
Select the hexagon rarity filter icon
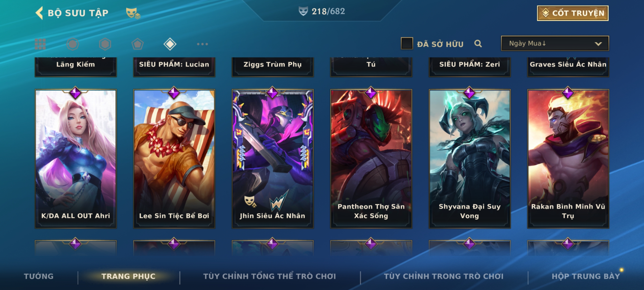(105, 44)
